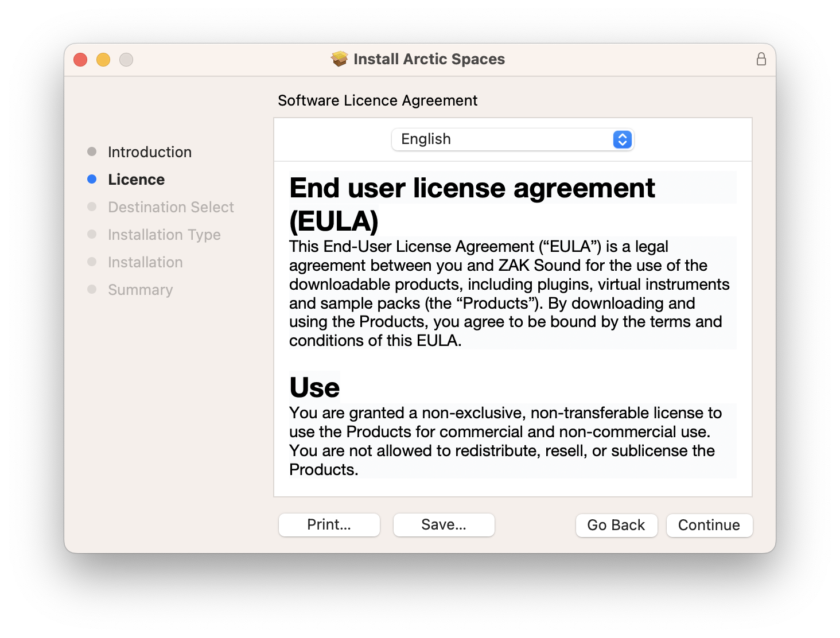This screenshot has width=840, height=638.
Task: Click the Software Licence Agreement heading
Action: 378,100
